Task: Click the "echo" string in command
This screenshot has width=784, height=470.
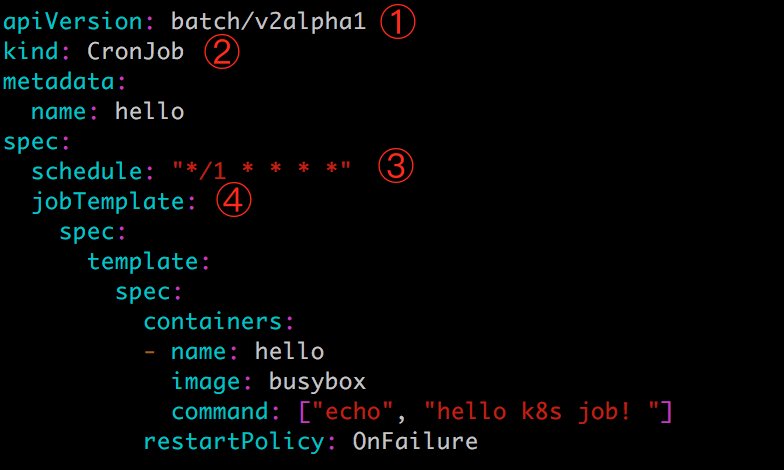Action: (x=352, y=412)
